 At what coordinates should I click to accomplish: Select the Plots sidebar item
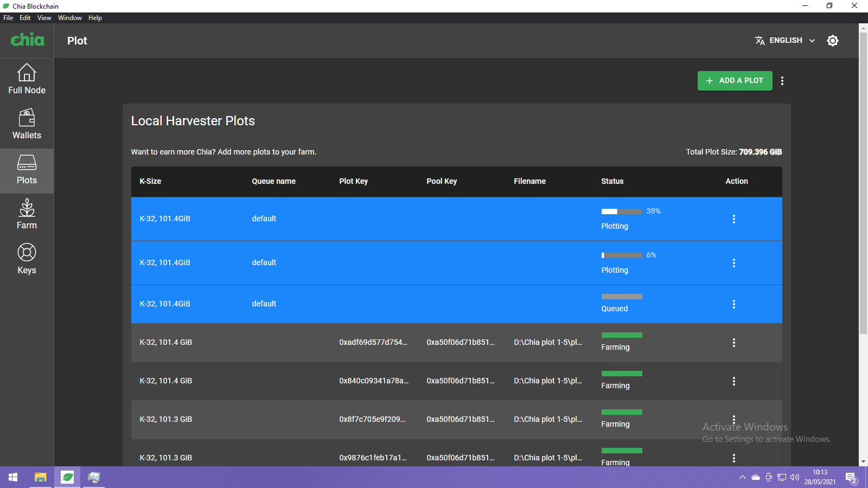[x=27, y=171]
